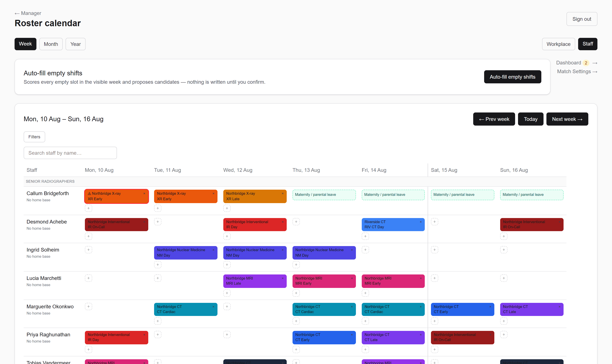
Task: Add a shift for Ingrid Solheim on Friday
Action: click(x=365, y=250)
